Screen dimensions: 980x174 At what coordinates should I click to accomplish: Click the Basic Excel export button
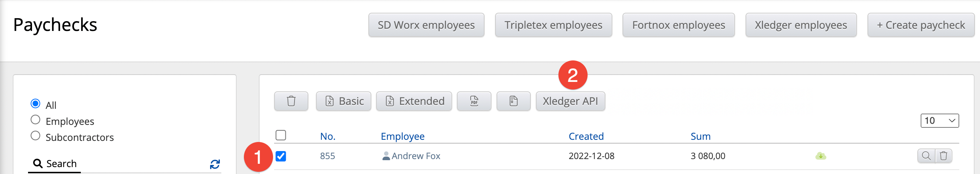tap(344, 101)
